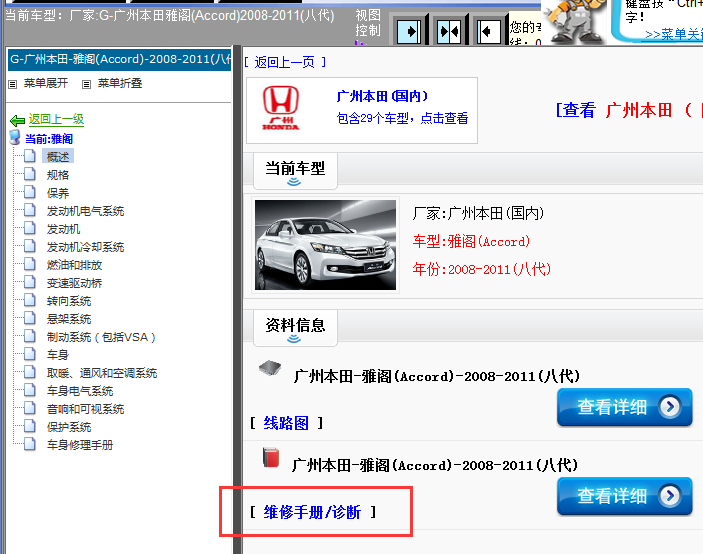This screenshot has width=703, height=554.
Task: Click the 菜单折叠 collapse menu icon
Action: coord(87,84)
